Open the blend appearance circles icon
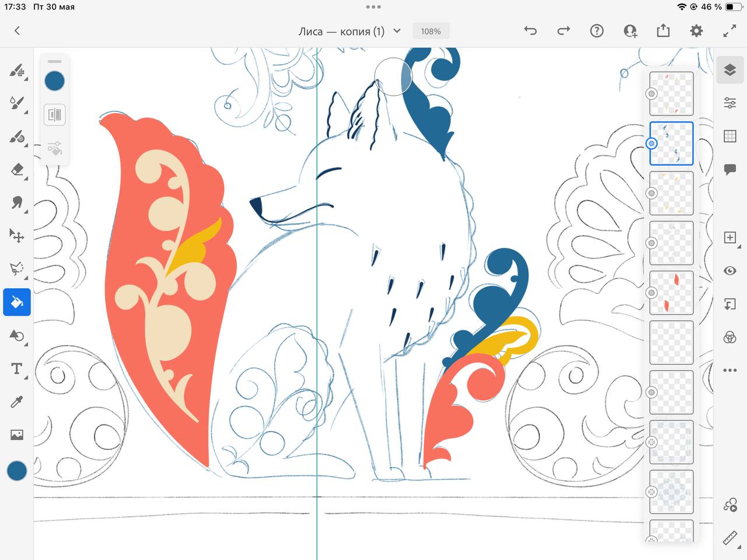The height and width of the screenshot is (560, 747). [729, 337]
